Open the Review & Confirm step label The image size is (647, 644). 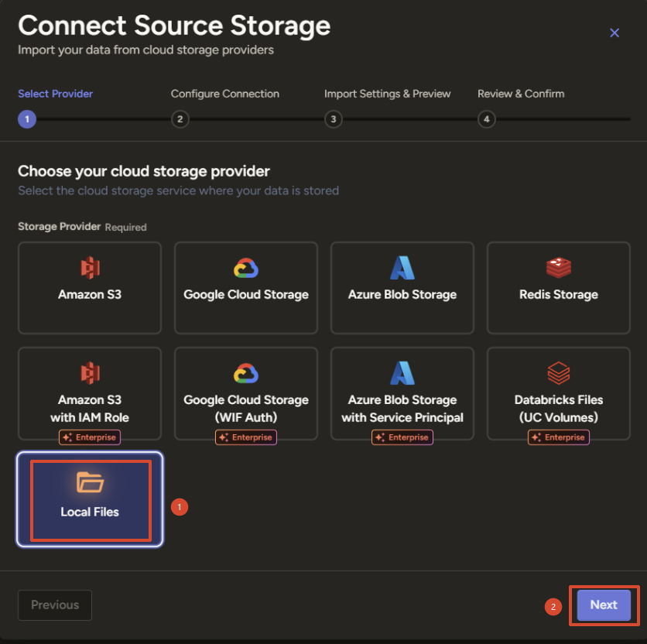(x=521, y=94)
